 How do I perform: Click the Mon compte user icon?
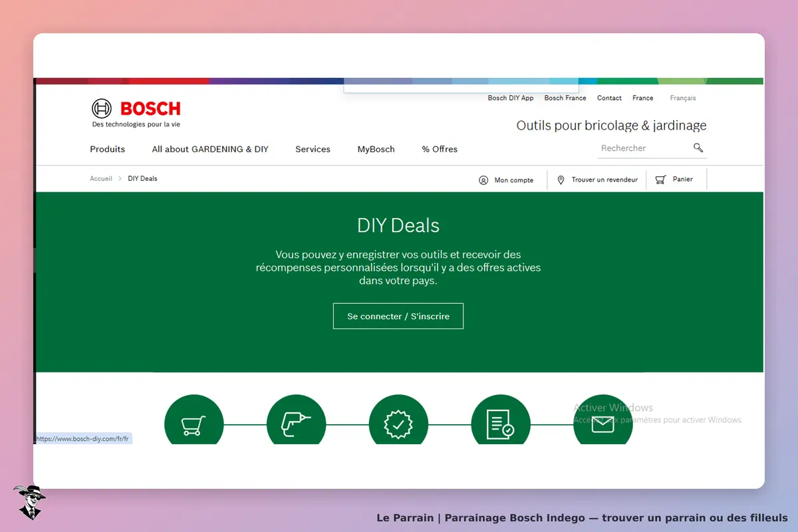pyautogui.click(x=483, y=180)
